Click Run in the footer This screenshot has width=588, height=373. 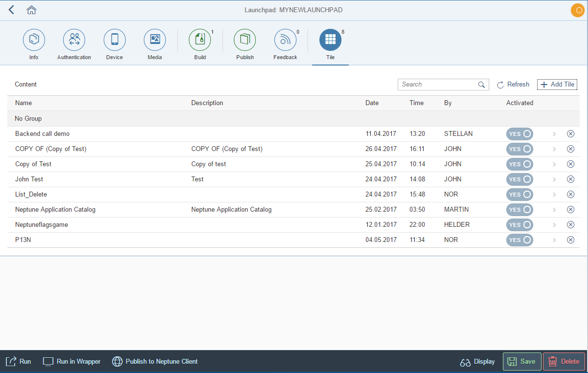(19, 362)
